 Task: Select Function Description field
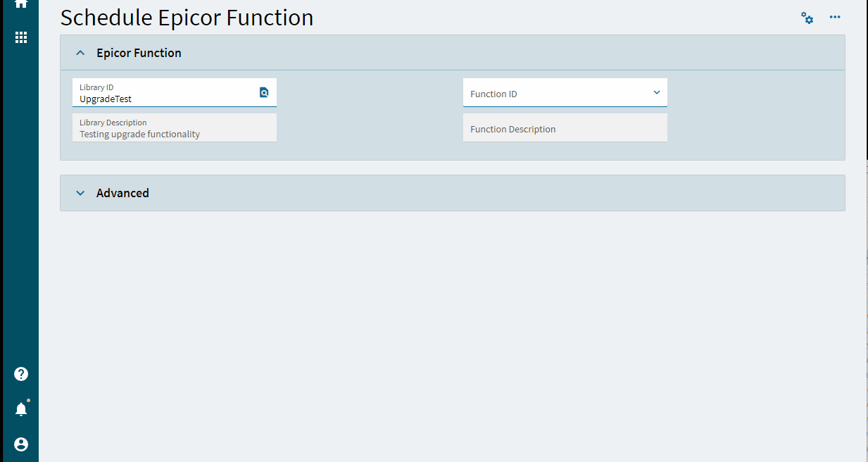565,127
